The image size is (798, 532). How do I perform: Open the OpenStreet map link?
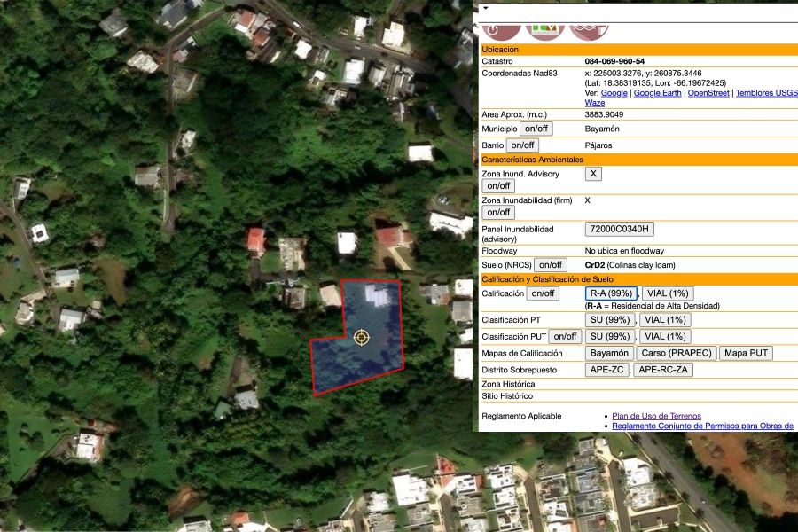708,93
